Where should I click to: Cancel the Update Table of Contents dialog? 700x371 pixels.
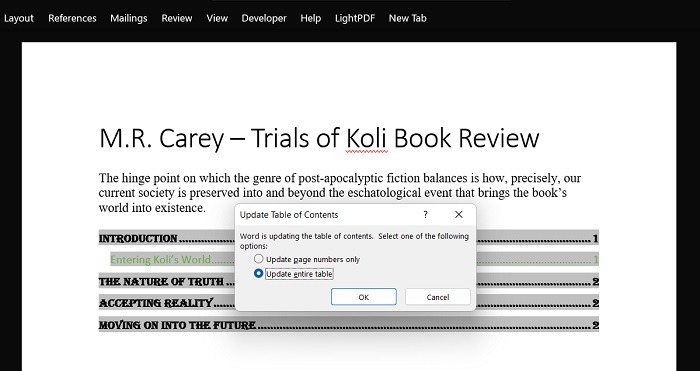click(x=438, y=297)
